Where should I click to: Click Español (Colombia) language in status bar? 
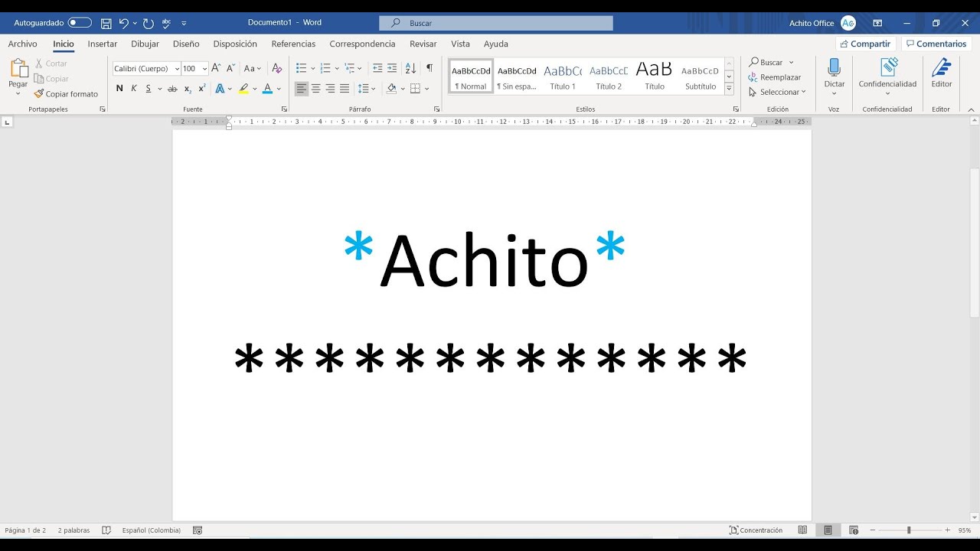[x=152, y=530]
